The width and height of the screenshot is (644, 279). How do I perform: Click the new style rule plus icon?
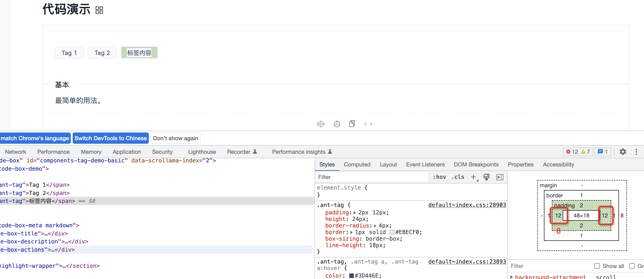(x=473, y=177)
